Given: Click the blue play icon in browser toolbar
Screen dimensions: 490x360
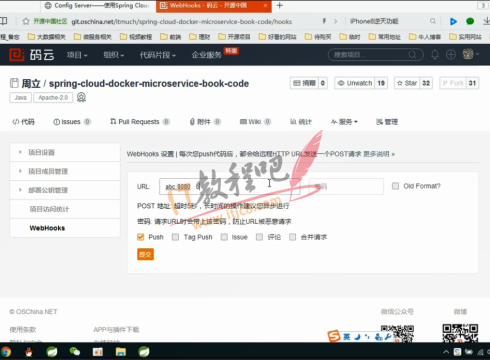Looking at the screenshot, I should click(x=453, y=22).
